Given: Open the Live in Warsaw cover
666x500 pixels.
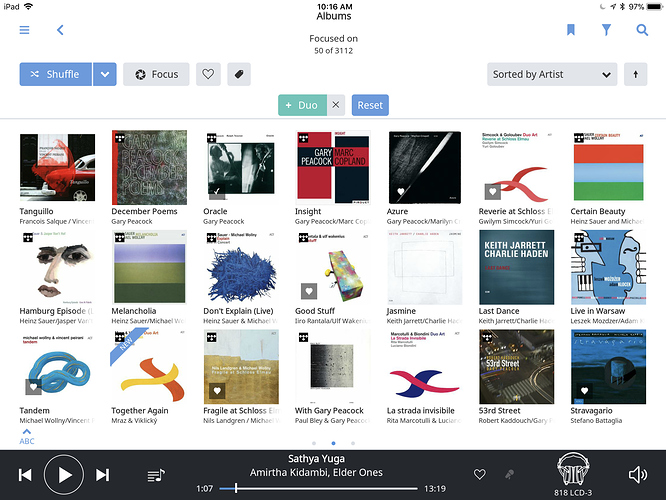Looking at the screenshot, I should tap(608, 267).
